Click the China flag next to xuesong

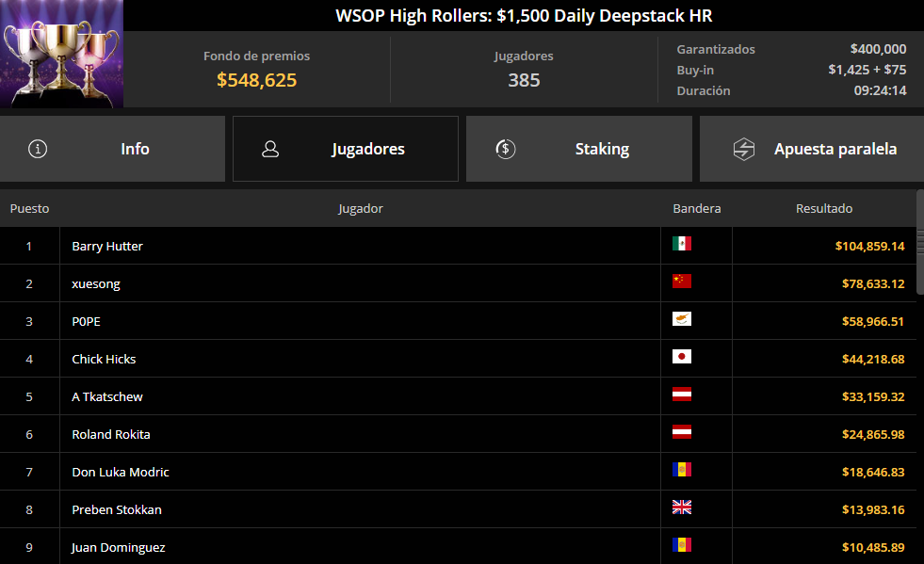coord(682,282)
